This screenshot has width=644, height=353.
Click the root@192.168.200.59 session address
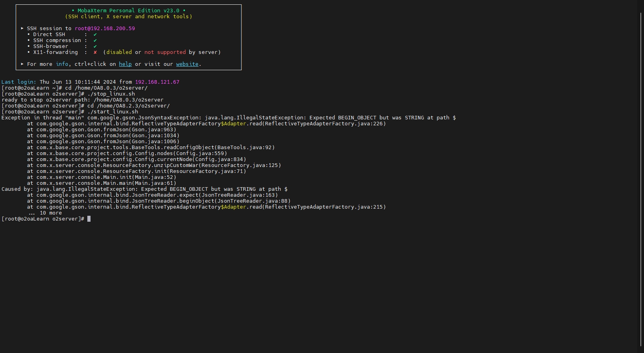[105, 29]
